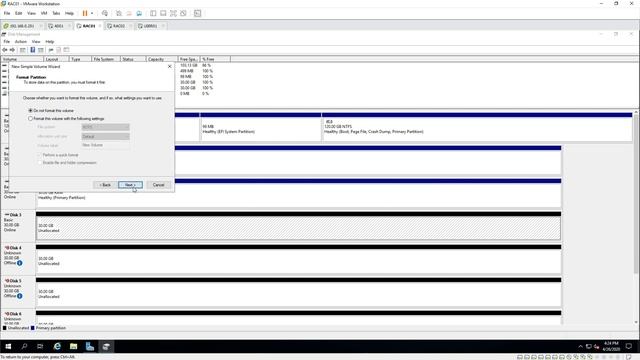
Task: Open File Explorer from the taskbar
Action: pos(73,347)
